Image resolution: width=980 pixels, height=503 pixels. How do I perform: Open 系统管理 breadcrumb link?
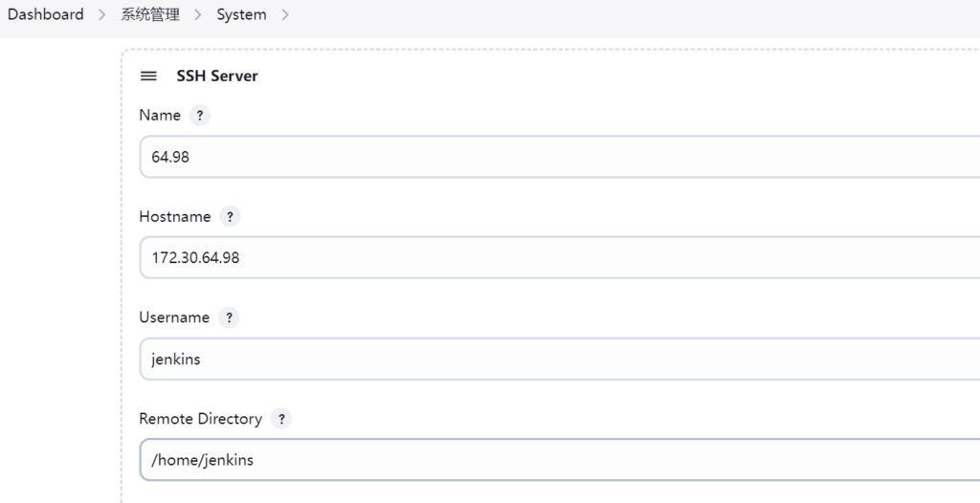point(150,14)
